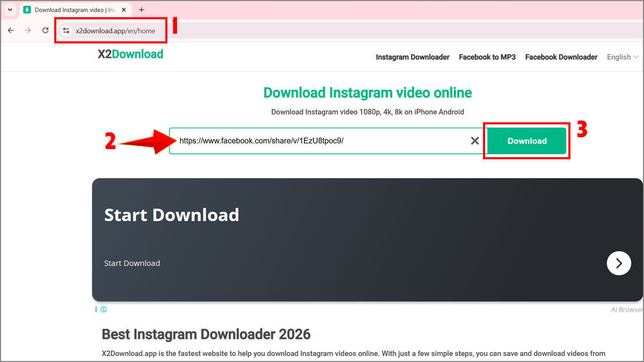Expand the browser tab search chevron
644x362 pixels.
9,9
